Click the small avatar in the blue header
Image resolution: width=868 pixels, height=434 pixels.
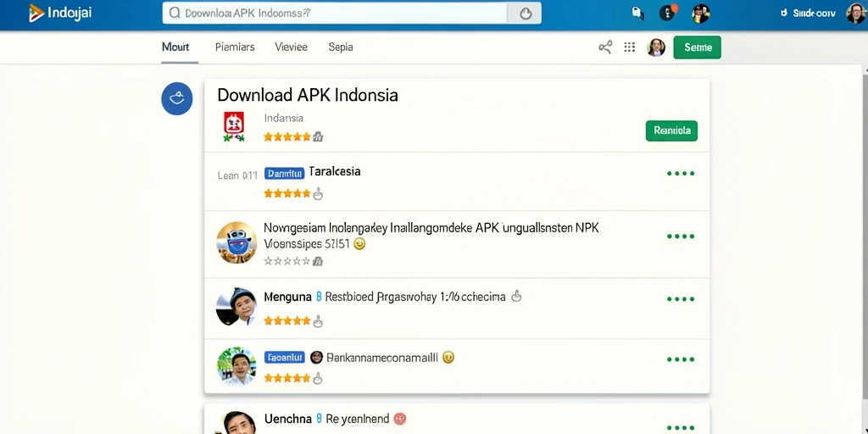700,14
